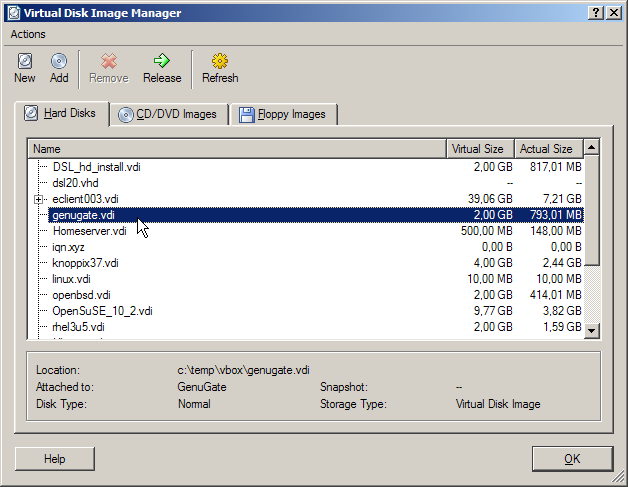
Task: Click the context help question mark button
Action: click(595, 12)
